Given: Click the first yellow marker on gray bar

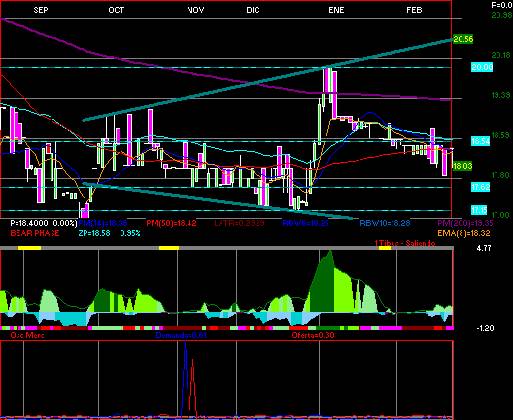Looking at the screenshot, I should click(29, 248).
